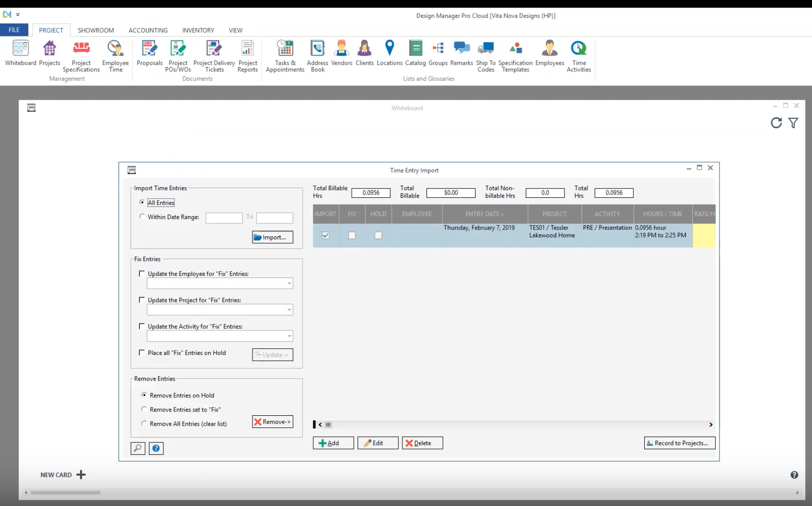
Task: Expand the Update Employee for Fix dropdown
Action: pos(289,284)
